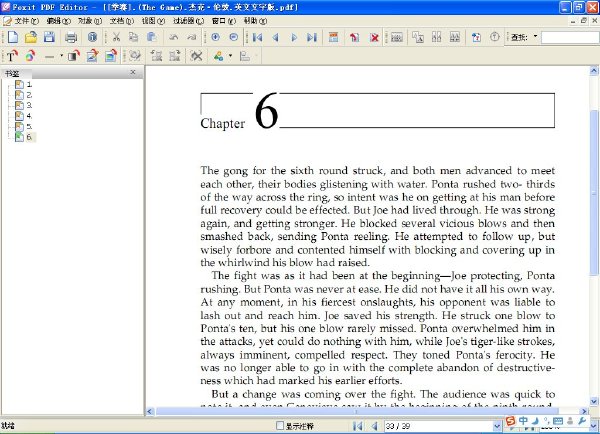Click the crossed tools icon in second toolbar
Screen dimensions: 600x434
[196, 56]
